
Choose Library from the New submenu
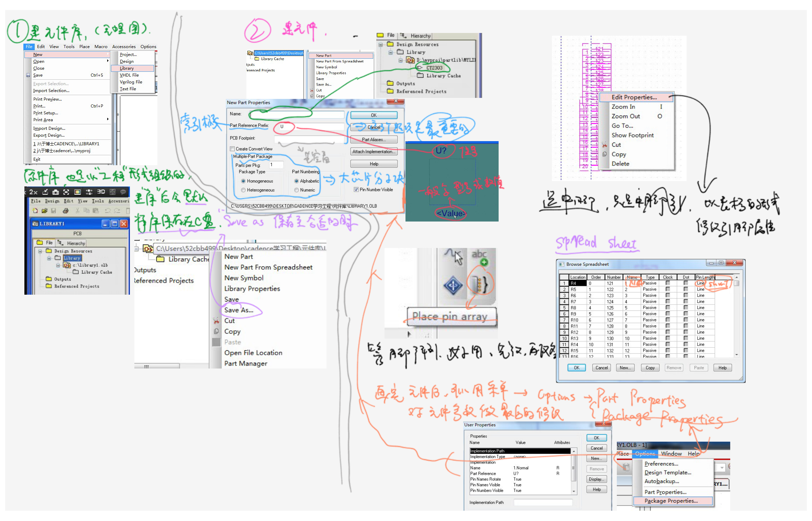pos(132,68)
